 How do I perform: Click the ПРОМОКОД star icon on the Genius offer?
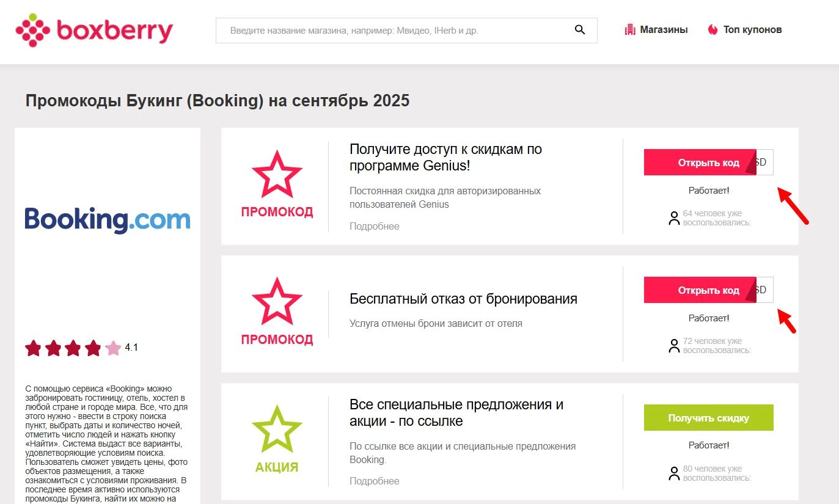coord(277,173)
